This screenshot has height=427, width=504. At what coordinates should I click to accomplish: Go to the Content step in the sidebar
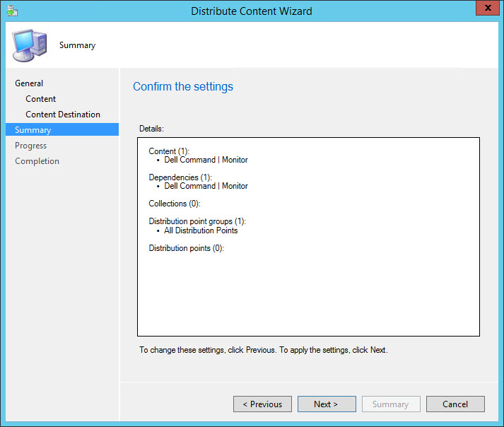[41, 99]
